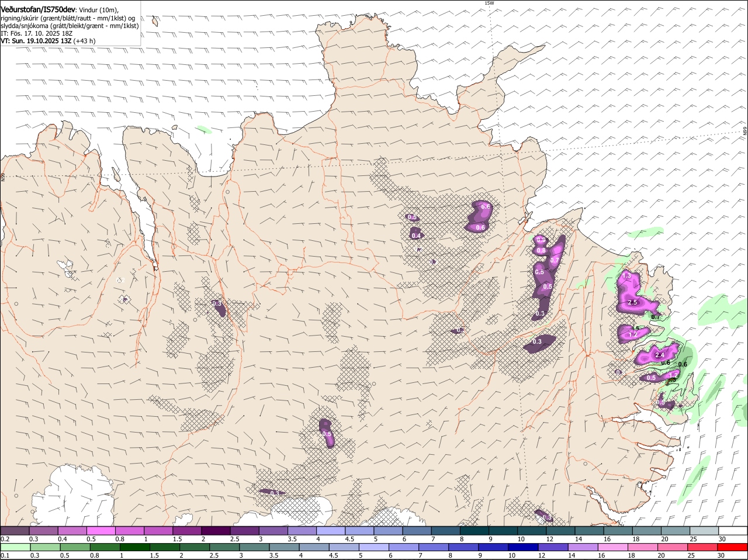This screenshot has width=748, height=560.
Task: Click the 'IT: Fös. 17. 10. 2025 18Z' line
Action: click(37, 33)
